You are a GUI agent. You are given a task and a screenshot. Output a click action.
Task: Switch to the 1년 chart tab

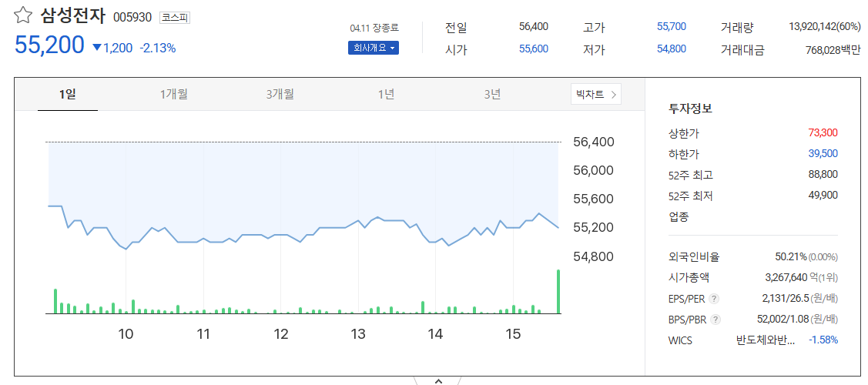coord(386,95)
